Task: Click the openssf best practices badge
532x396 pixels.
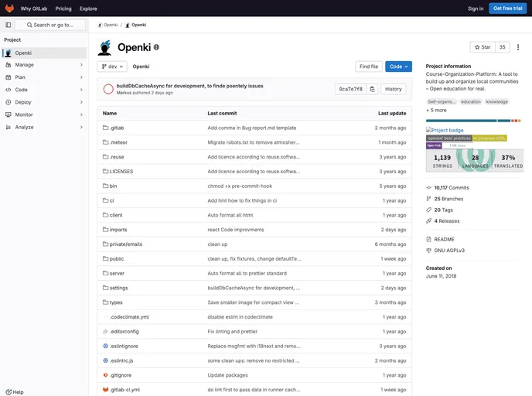Action: coord(466,138)
